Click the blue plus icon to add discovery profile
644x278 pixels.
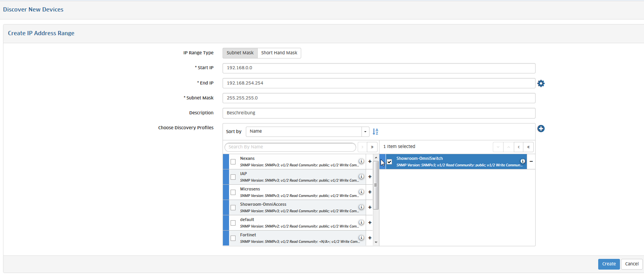click(x=541, y=128)
